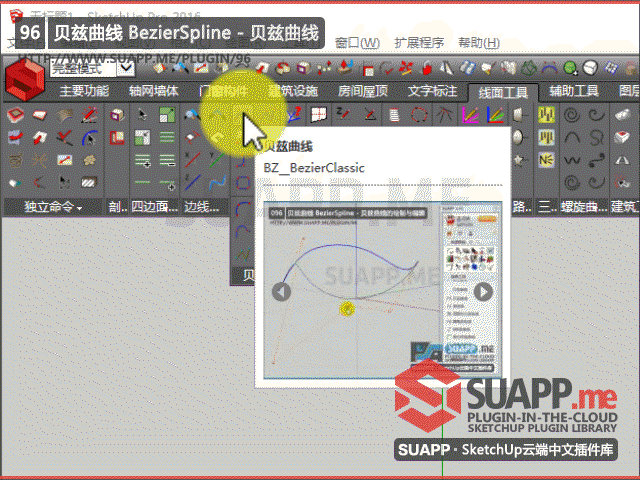Click the red-lined document list icon
This screenshot has height=480, width=640.
tap(394, 115)
